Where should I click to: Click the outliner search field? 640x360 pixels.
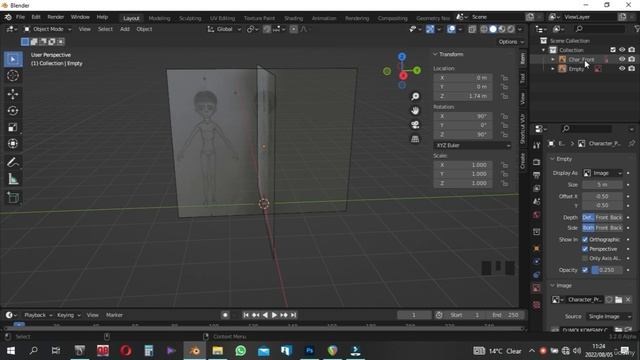coord(600,29)
